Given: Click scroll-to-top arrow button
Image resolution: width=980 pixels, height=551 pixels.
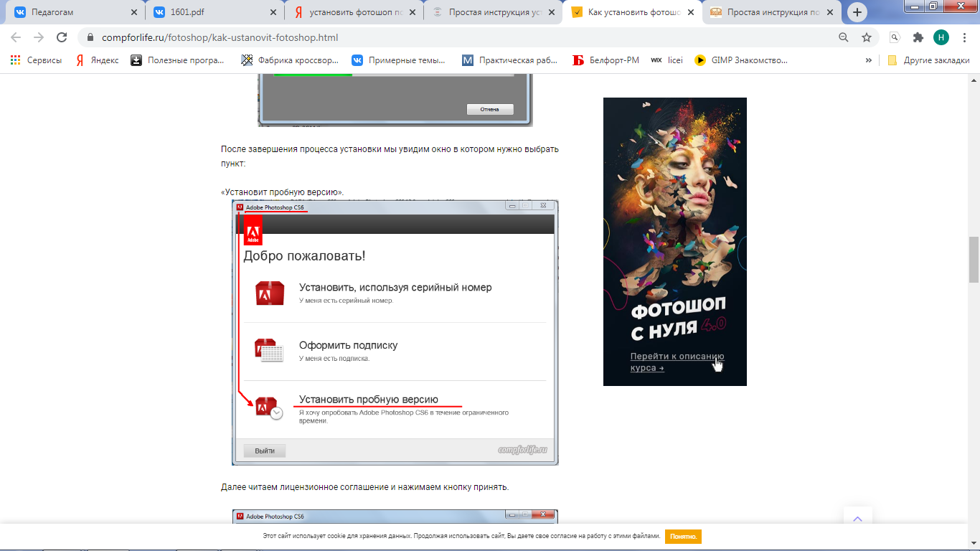Looking at the screenshot, I should pos(858,520).
